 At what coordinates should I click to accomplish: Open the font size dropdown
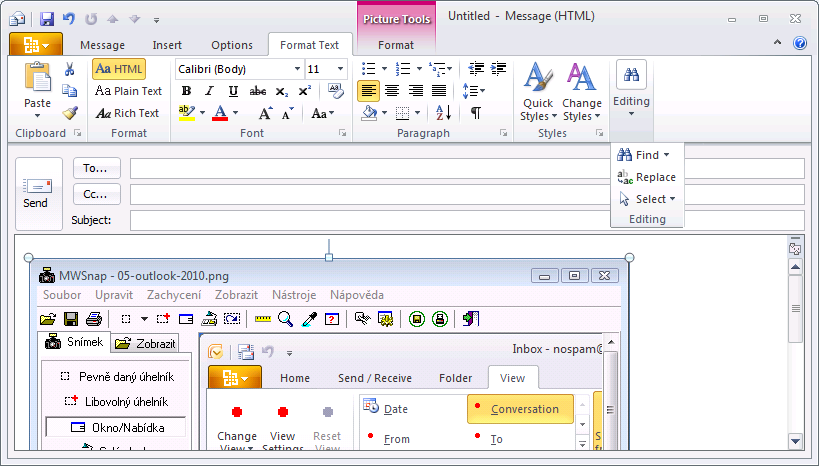point(341,69)
